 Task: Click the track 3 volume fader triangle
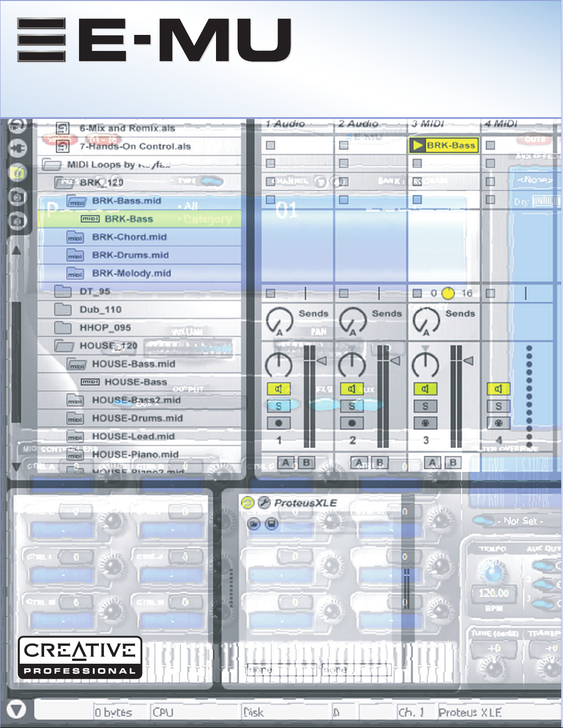tap(468, 361)
